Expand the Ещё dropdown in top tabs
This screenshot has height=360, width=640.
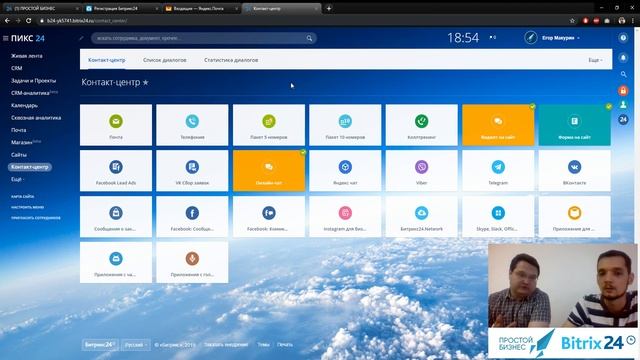595,60
